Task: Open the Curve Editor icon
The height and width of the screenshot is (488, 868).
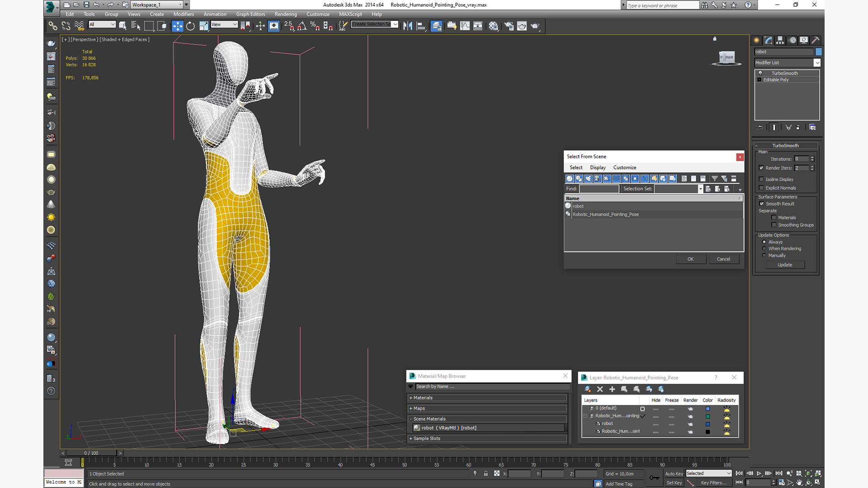Action: pos(465,26)
